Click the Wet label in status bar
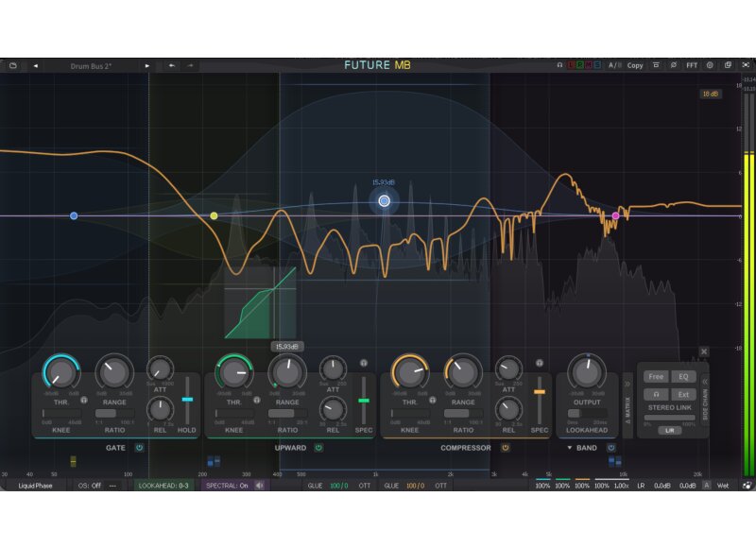Screen dimensions: 756x548 pyautogui.click(x=723, y=486)
